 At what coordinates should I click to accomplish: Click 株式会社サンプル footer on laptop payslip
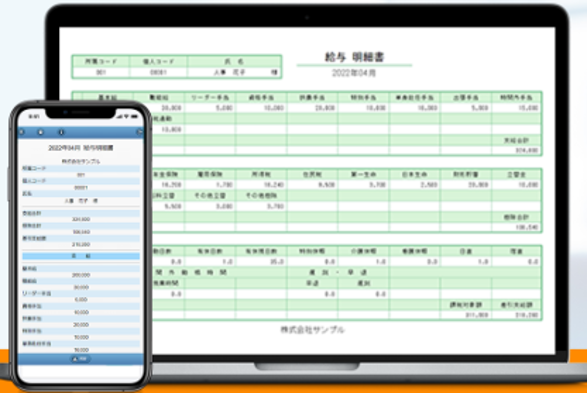point(312,330)
